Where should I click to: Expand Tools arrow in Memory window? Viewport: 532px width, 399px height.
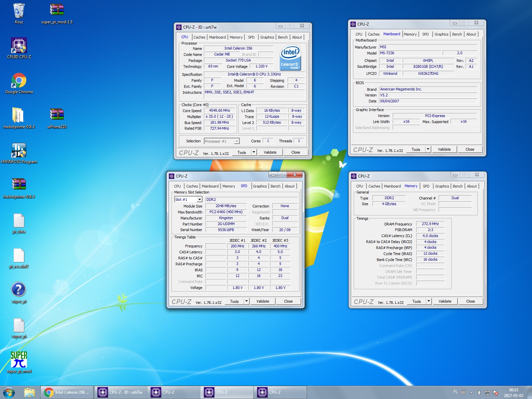[x=429, y=301]
